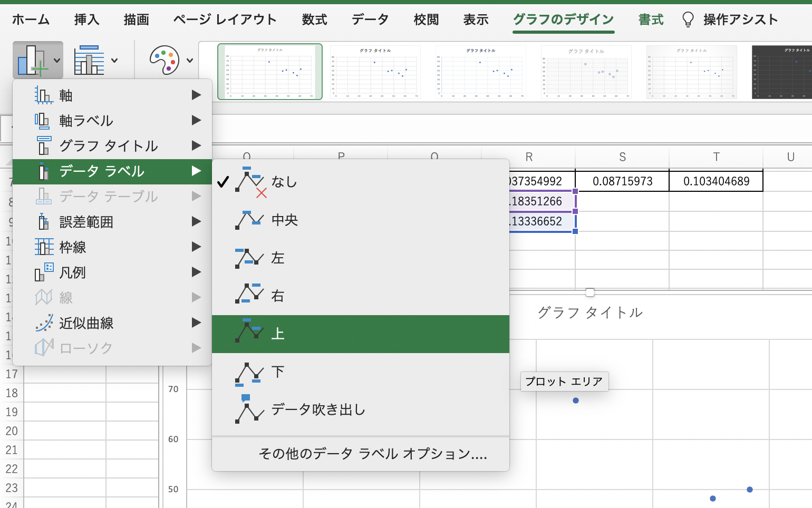The width and height of the screenshot is (812, 508).
Task: Select the second chart style thumbnail
Action: point(375,72)
